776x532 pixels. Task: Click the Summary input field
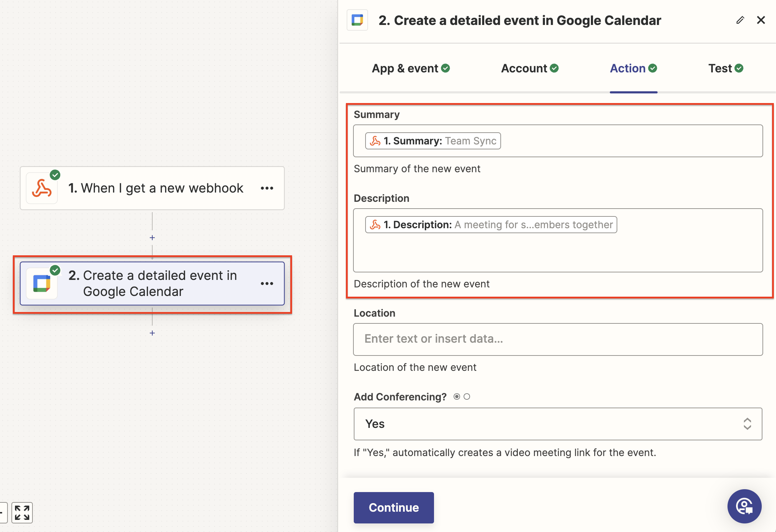[x=558, y=141]
